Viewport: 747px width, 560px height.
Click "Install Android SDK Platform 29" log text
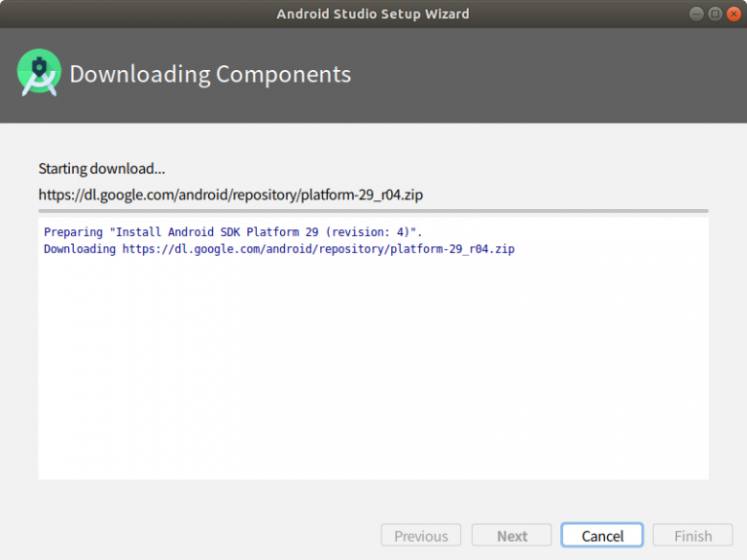213,231
